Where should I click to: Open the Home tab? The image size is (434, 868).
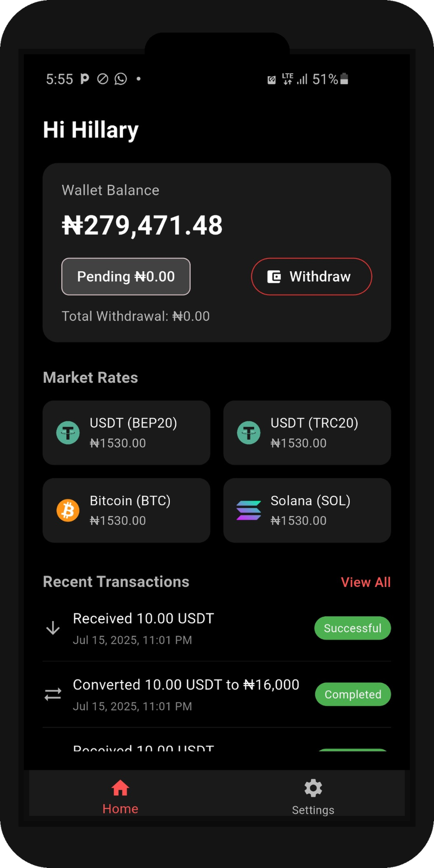(x=120, y=797)
